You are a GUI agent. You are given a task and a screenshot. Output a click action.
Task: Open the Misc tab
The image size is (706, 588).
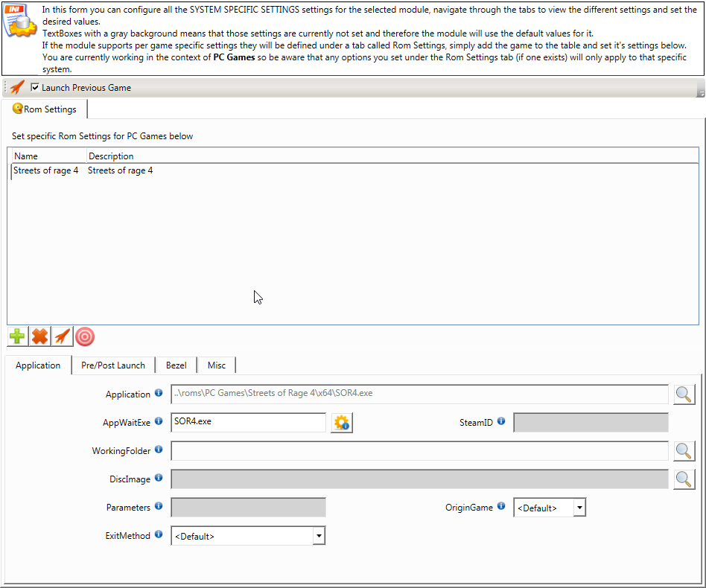217,365
